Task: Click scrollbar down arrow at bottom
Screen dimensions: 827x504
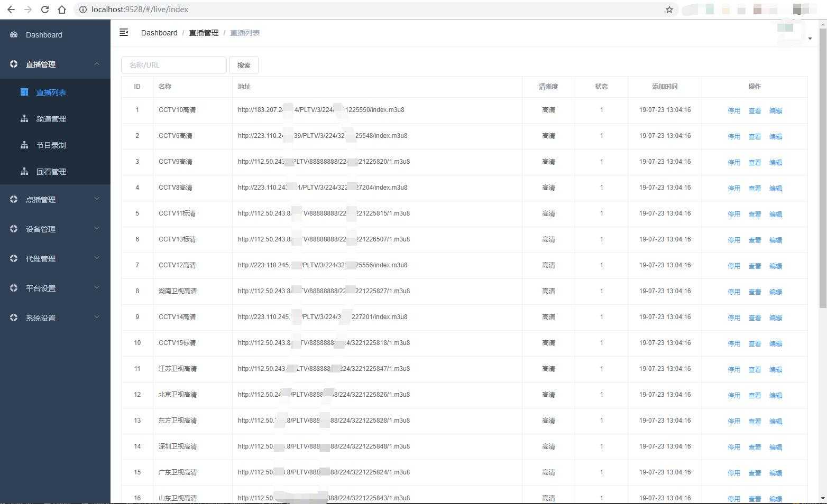Action: click(823, 498)
